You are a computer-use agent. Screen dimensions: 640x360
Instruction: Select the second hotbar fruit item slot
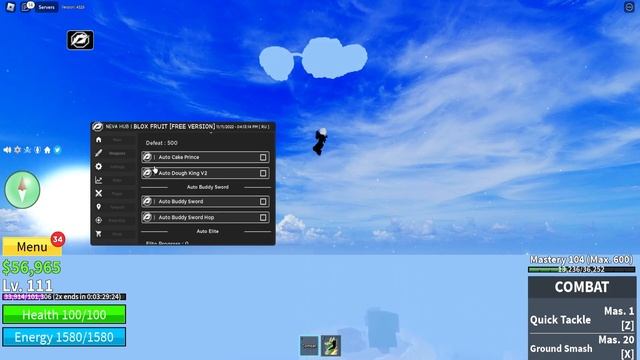coord(331,346)
